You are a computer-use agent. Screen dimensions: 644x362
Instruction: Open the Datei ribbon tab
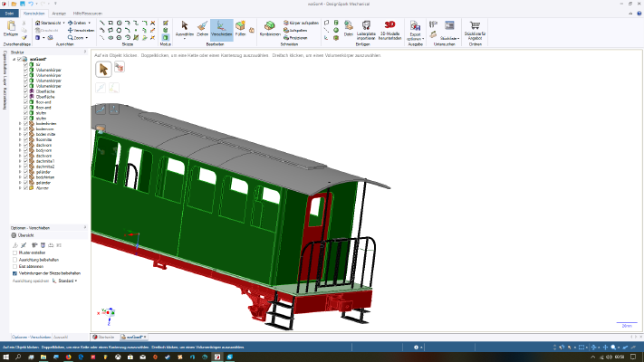[9, 14]
